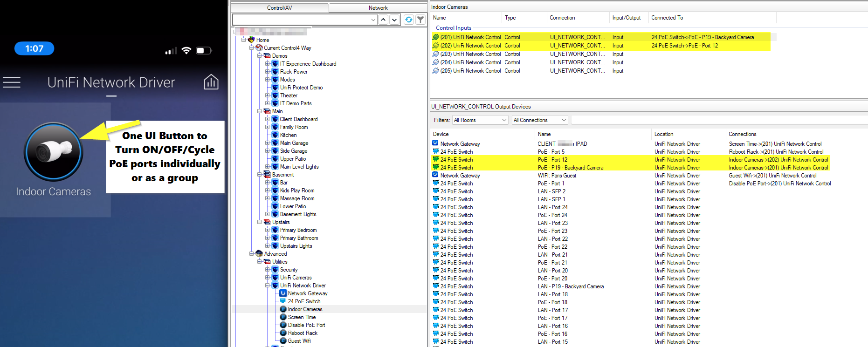868x347 pixels.
Task: Click the (202) UniFi Network Control binding icon
Action: click(436, 46)
